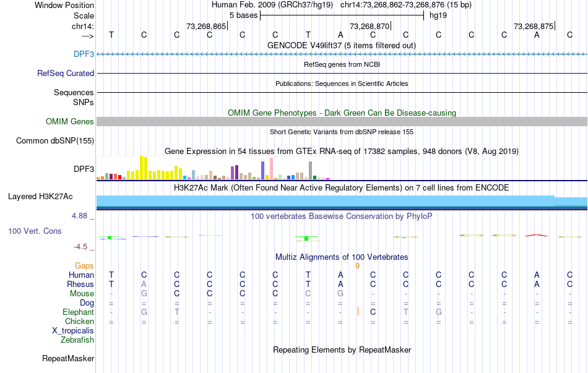
Task: Click position label 73,268,870
Action: pyautogui.click(x=370, y=26)
